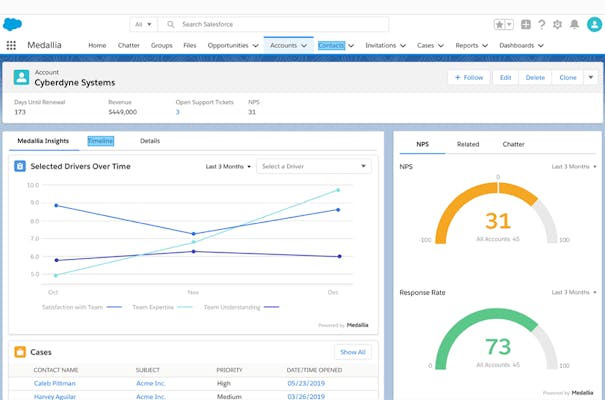Click the Favorites star icon
The height and width of the screenshot is (400, 605).
click(x=499, y=25)
